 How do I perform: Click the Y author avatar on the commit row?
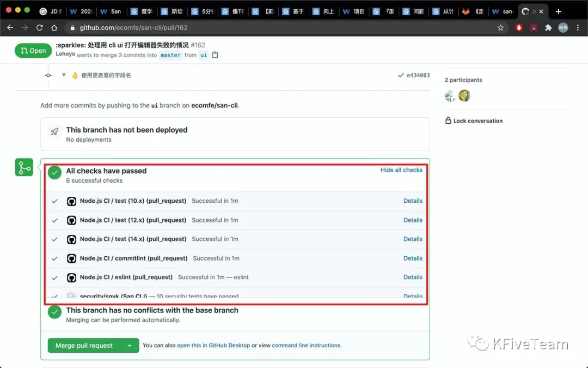pos(64,75)
